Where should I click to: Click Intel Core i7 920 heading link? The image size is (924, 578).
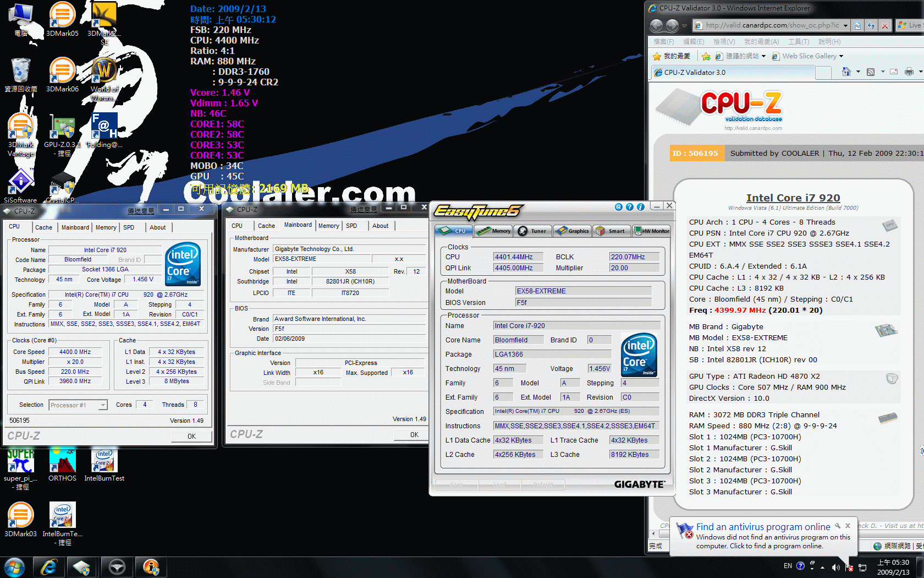[793, 198]
